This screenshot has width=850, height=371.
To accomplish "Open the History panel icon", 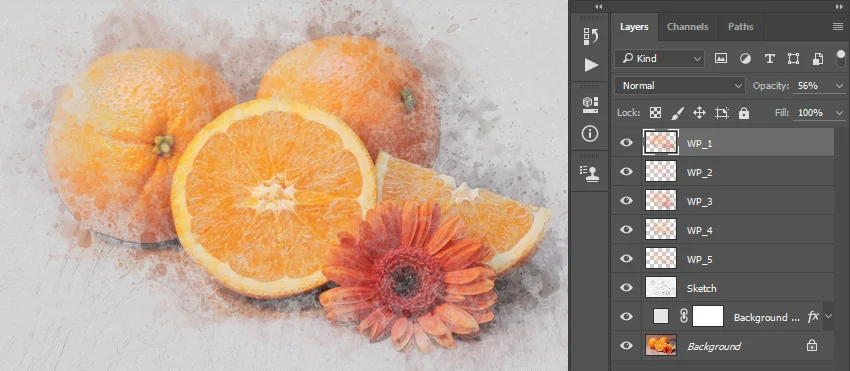I will point(590,36).
